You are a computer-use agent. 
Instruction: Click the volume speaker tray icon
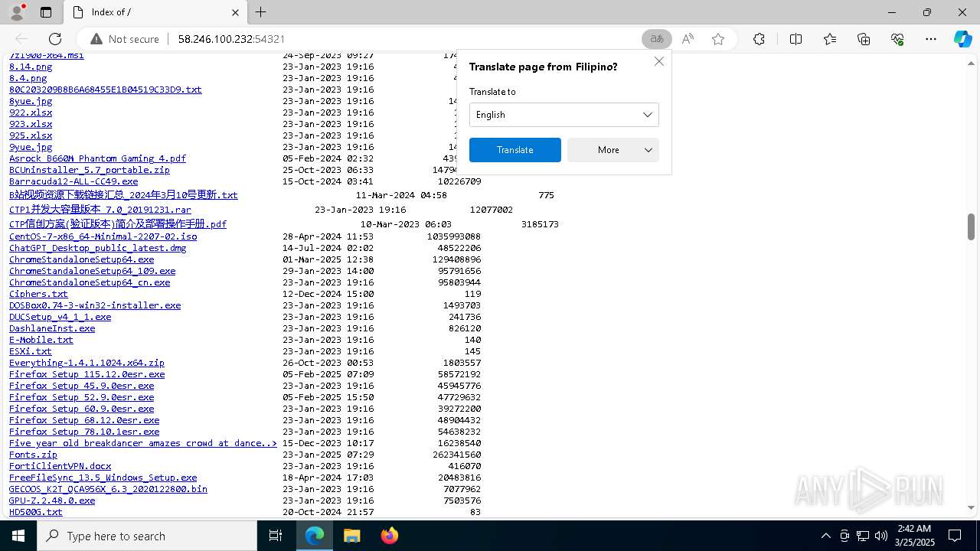(880, 536)
